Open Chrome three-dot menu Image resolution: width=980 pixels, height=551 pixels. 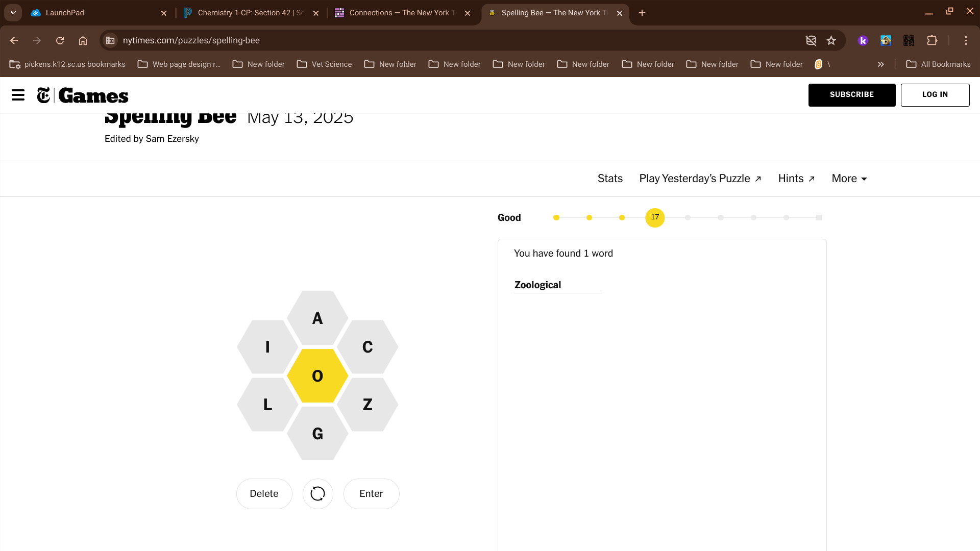[x=966, y=40]
